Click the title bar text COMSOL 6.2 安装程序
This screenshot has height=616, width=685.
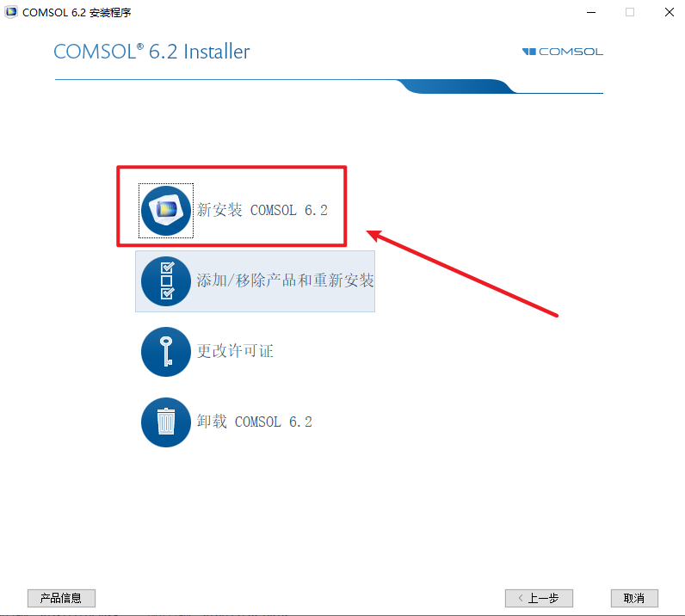click(x=77, y=13)
